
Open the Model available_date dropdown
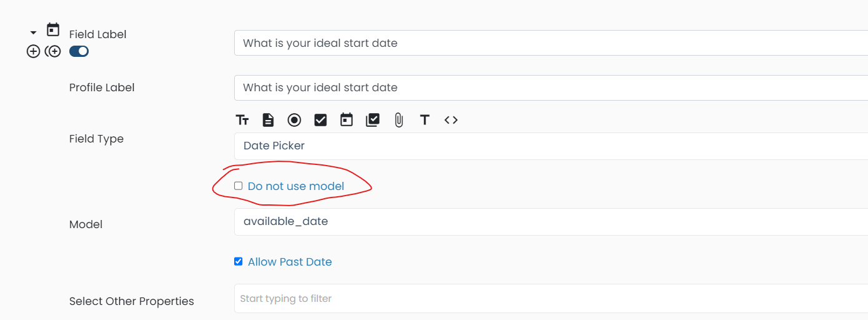coord(551,222)
